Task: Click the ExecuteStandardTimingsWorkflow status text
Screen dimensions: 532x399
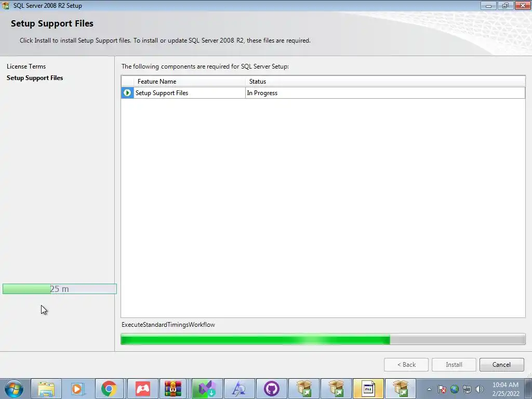Action: 168,325
